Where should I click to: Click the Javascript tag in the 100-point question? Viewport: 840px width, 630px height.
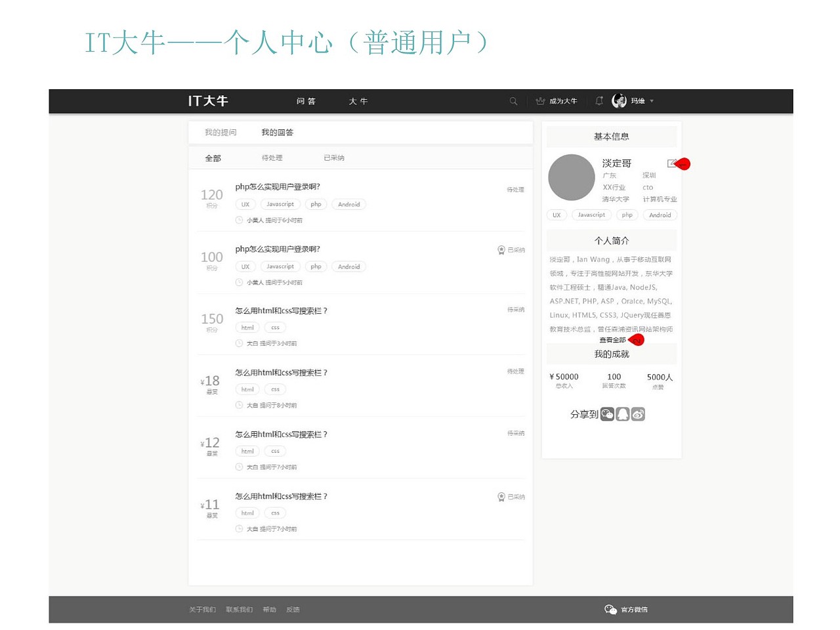tap(280, 267)
